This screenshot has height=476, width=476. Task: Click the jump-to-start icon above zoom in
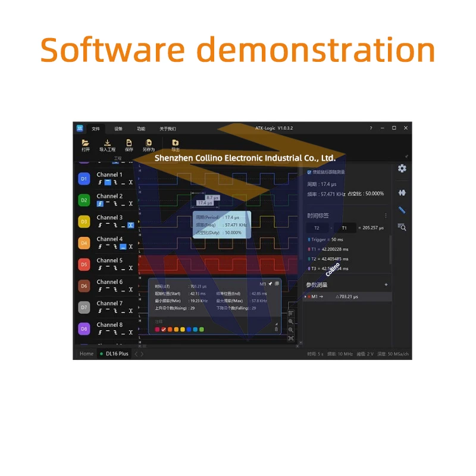pyautogui.click(x=291, y=314)
